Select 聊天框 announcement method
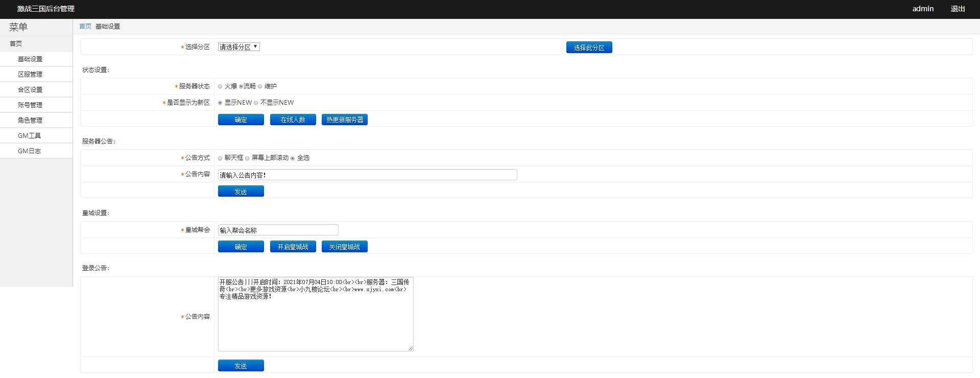The image size is (980, 378). [220, 158]
